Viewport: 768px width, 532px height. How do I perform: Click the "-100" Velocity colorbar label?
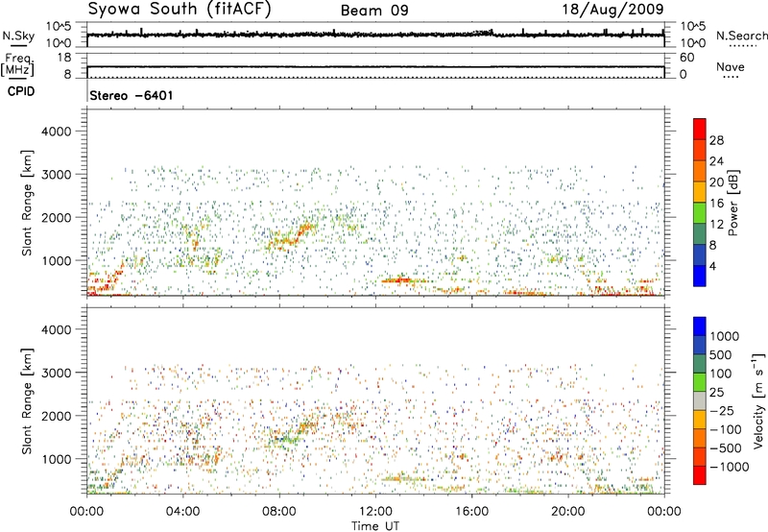coord(725,429)
